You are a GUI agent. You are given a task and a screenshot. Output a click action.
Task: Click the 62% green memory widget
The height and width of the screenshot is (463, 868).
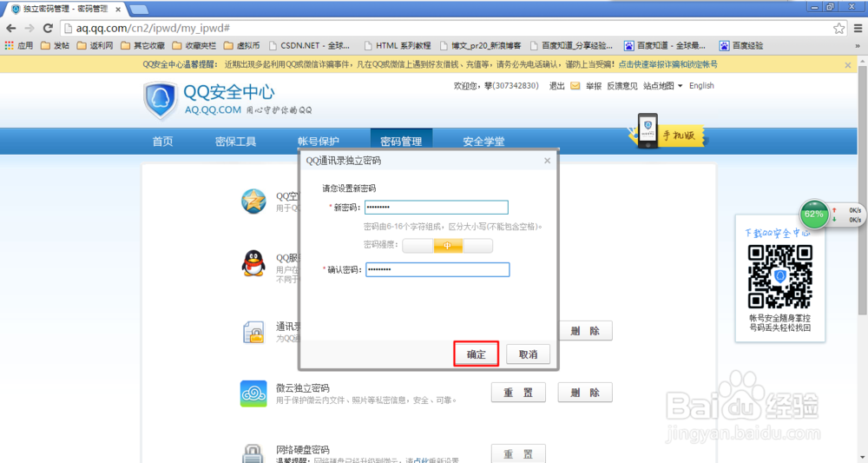814,215
